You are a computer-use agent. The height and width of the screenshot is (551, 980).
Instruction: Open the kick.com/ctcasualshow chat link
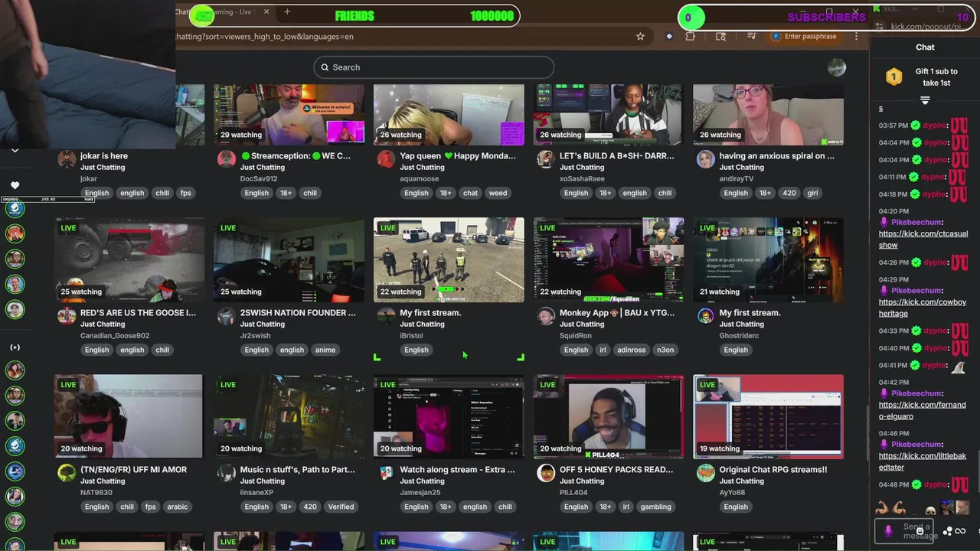coord(923,240)
